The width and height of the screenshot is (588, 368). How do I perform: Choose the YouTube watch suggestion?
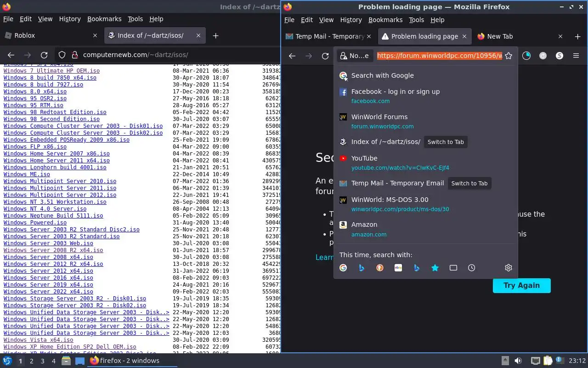(x=426, y=163)
